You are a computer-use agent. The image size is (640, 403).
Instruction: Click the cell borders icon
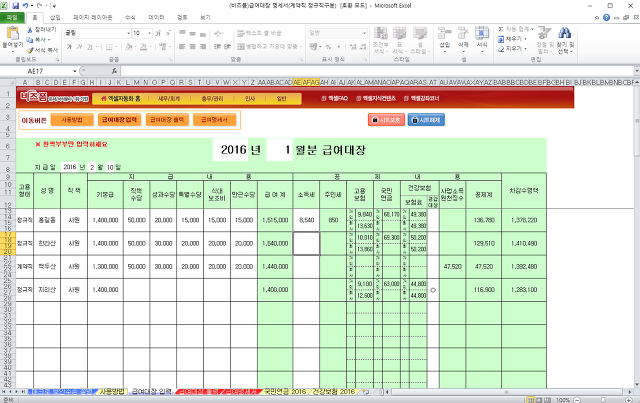(x=109, y=47)
